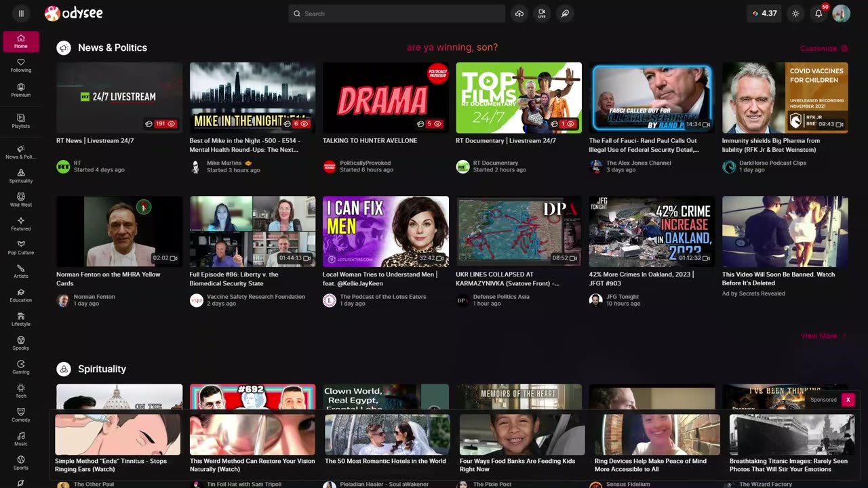Open Mike in the Night video thumbnail

[252, 98]
